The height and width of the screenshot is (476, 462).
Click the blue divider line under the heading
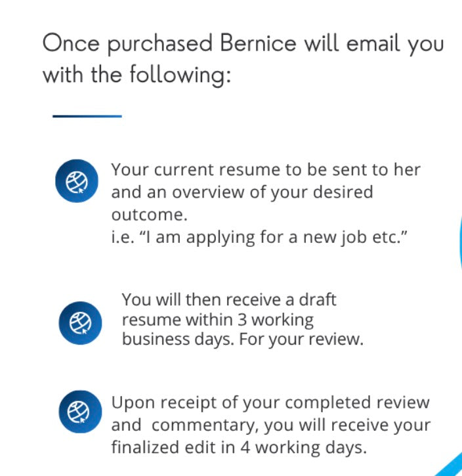point(87,116)
